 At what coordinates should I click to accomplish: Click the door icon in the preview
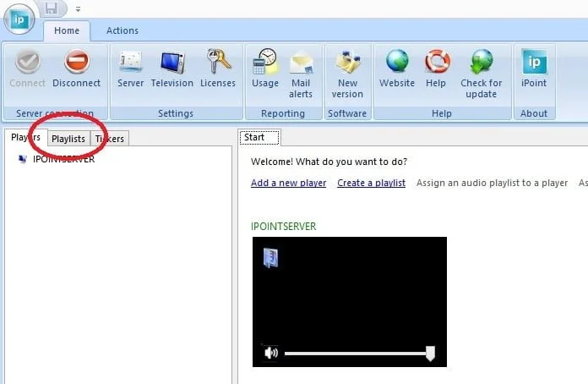[270, 258]
